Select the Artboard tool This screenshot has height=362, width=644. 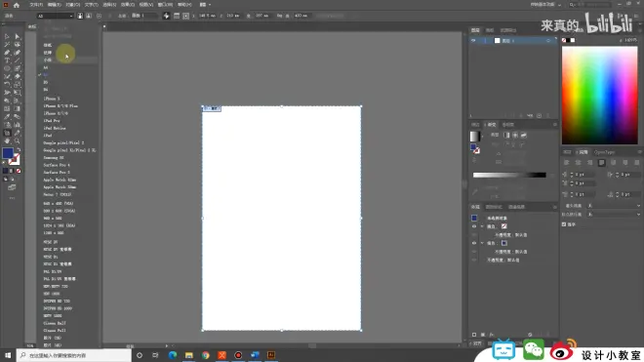pos(7,133)
